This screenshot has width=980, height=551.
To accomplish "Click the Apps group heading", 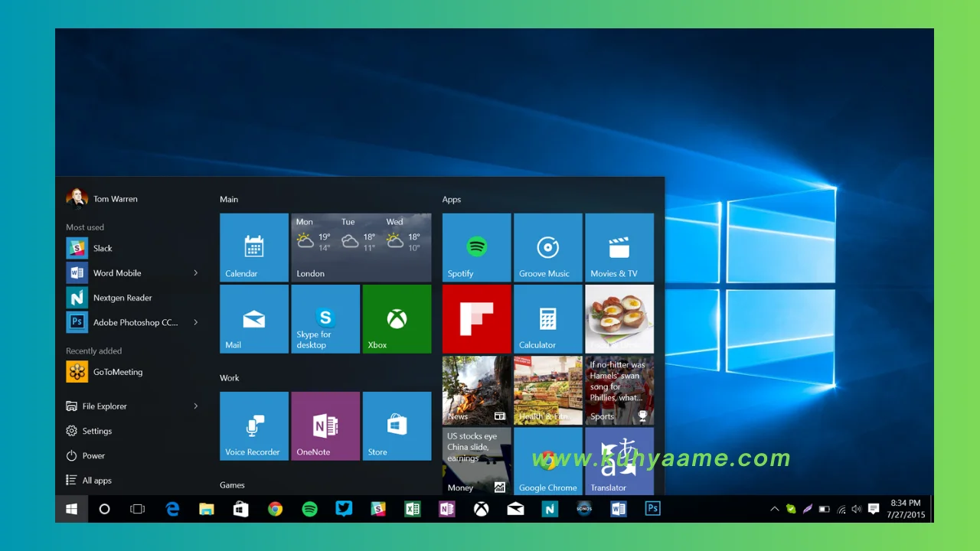I will click(x=452, y=199).
